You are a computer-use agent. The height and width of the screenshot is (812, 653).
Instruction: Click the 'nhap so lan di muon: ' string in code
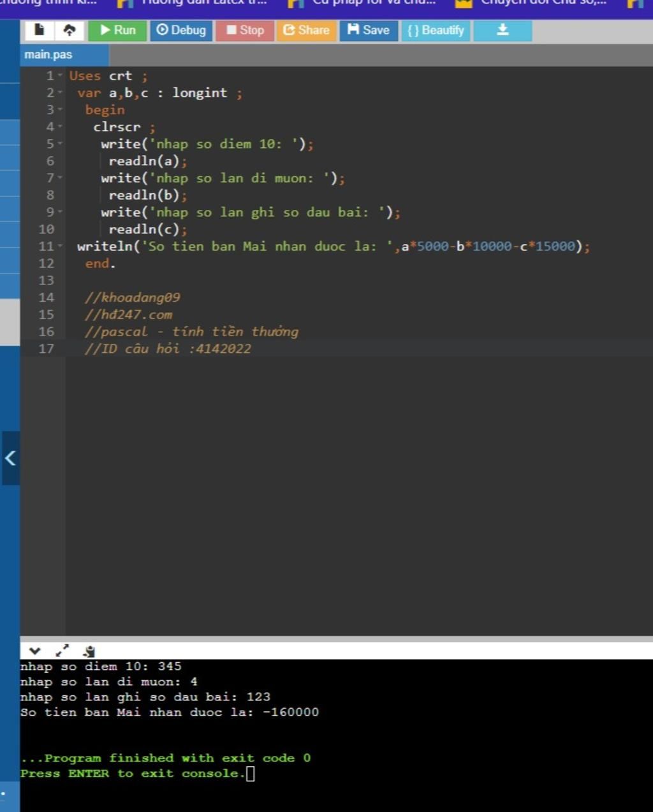point(240,178)
